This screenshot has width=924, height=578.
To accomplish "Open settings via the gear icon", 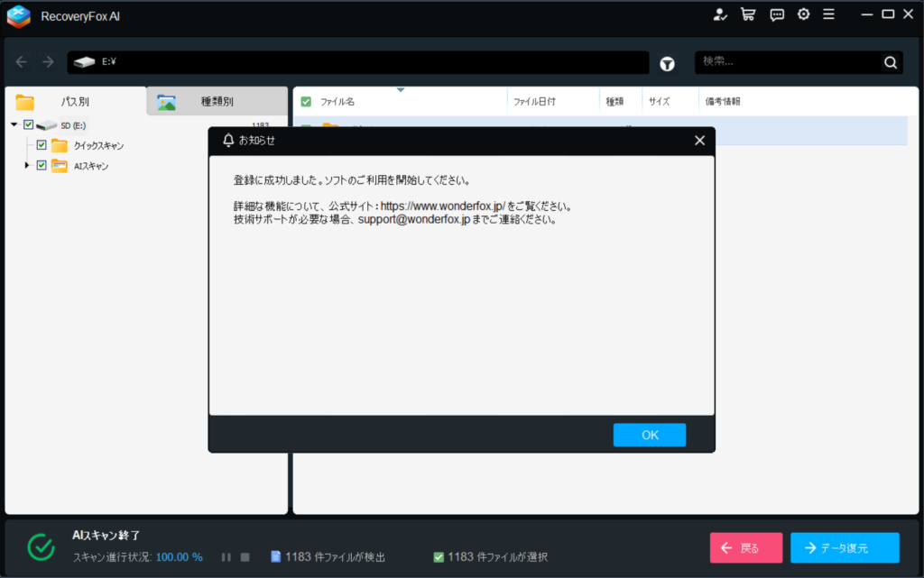I will coord(803,14).
